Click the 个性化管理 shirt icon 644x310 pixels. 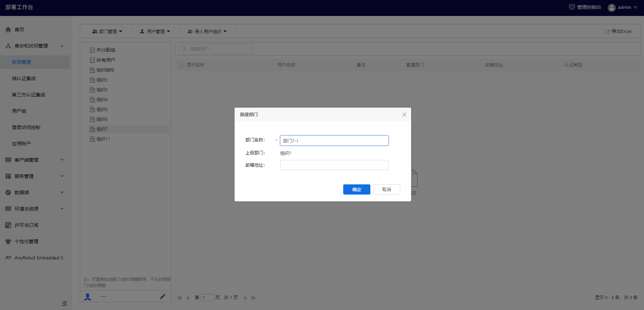[8, 241]
